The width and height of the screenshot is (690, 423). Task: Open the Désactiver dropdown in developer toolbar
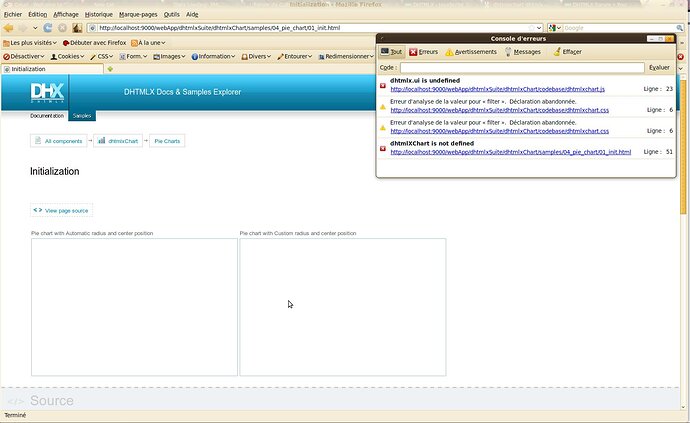24,56
